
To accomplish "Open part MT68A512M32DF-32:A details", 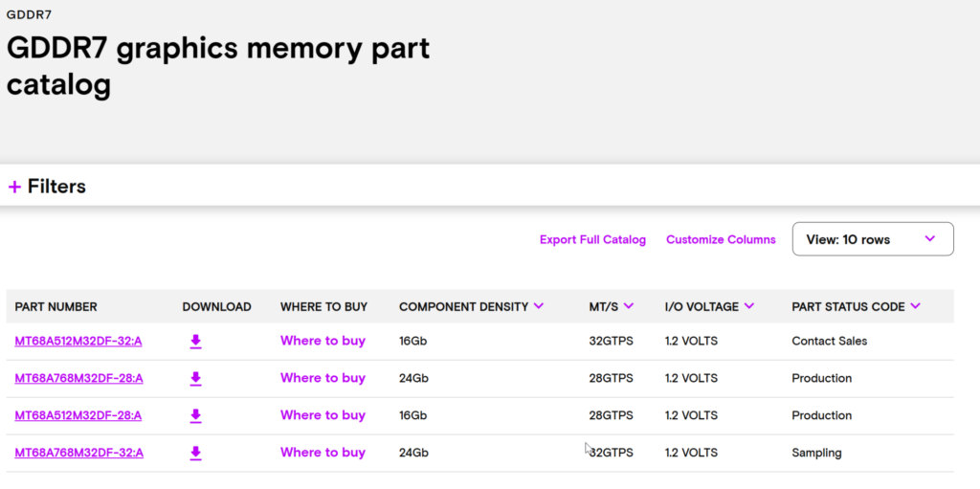I will (x=78, y=342).
